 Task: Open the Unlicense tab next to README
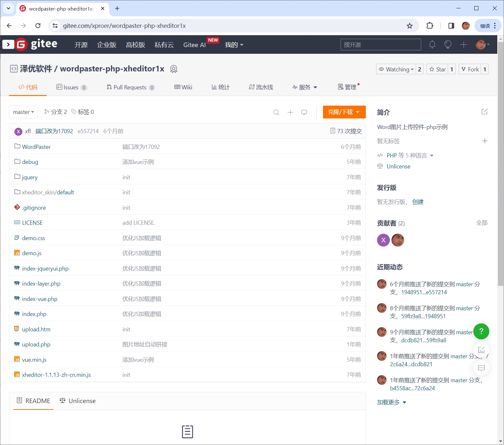(x=78, y=401)
